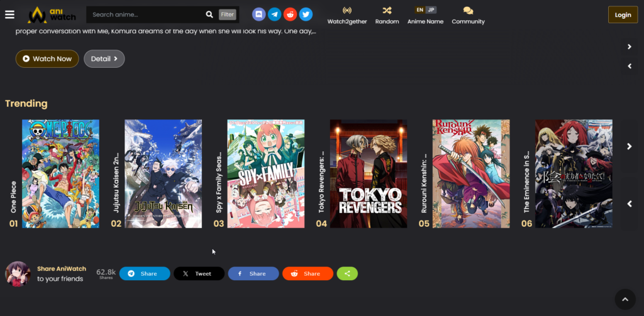Click the 'Jujutsu Kaisen 2n...' vertical title
The height and width of the screenshot is (316, 644).
[x=116, y=183]
